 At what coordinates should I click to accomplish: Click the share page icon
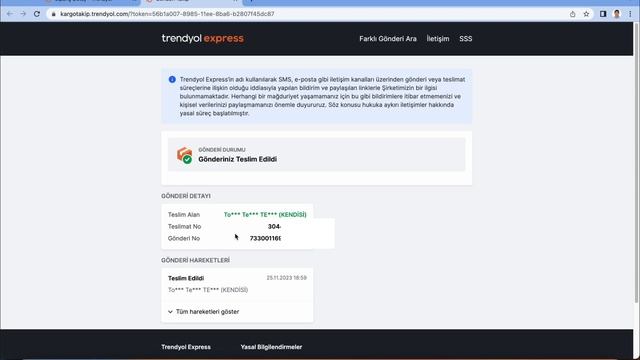[573, 14]
